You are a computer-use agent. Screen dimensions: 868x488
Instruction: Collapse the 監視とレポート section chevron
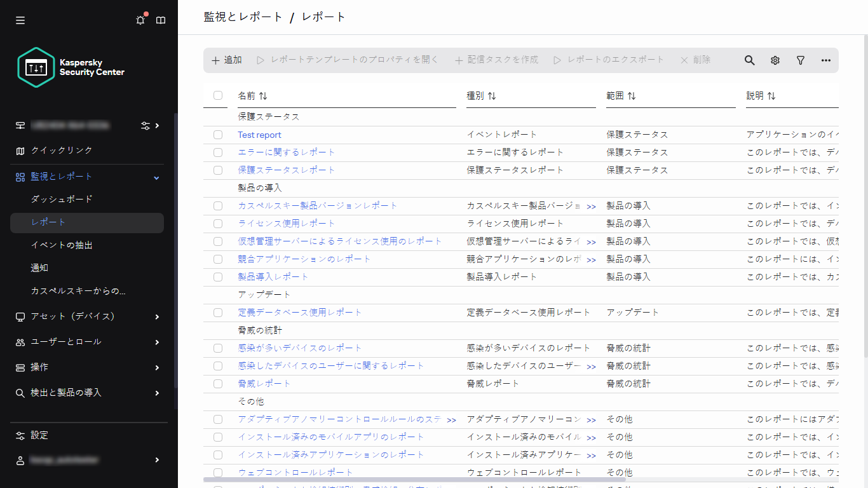156,177
